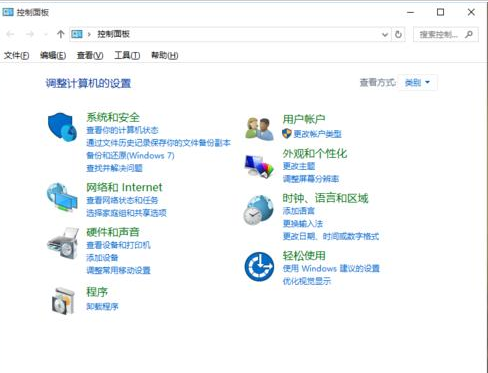This screenshot has height=373, width=488.
Task: Open the Ease of Access icon
Action: [259, 266]
